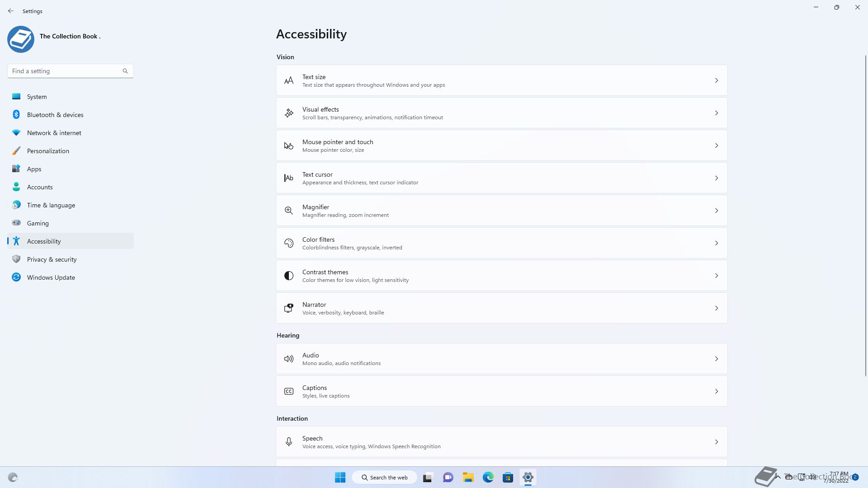Click the Magnifier zoom icon
This screenshot has width=868, height=488.
coord(289,211)
